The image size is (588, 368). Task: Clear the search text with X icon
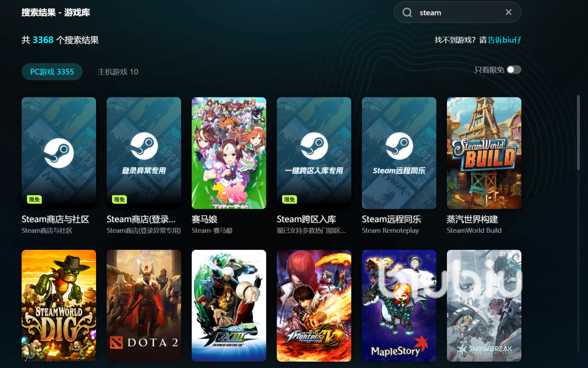point(509,12)
